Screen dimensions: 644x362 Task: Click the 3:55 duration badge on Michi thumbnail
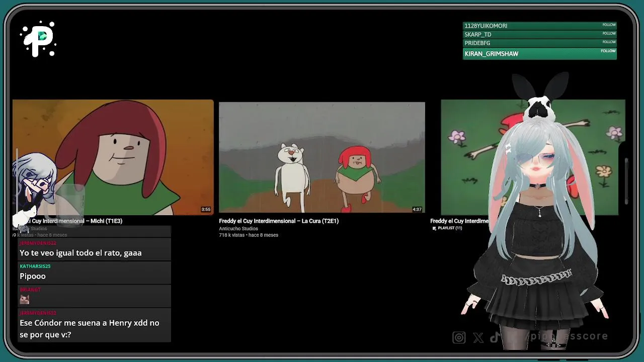point(206,209)
